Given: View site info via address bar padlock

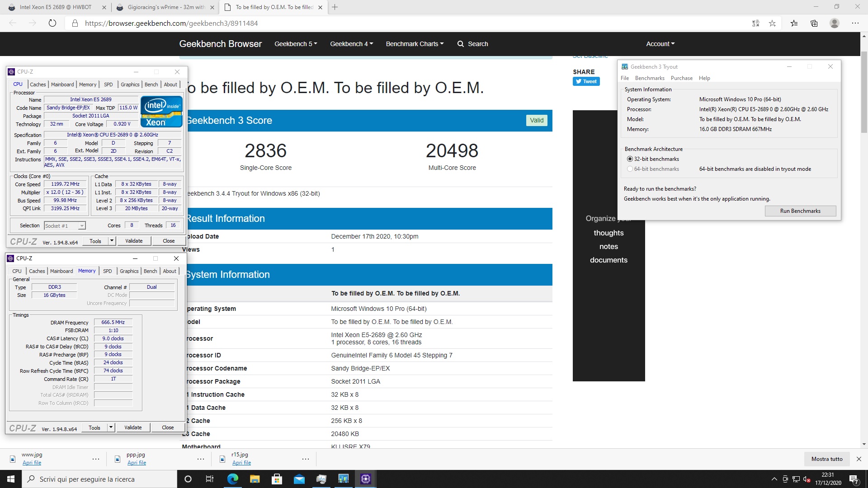Looking at the screenshot, I should [x=75, y=23].
